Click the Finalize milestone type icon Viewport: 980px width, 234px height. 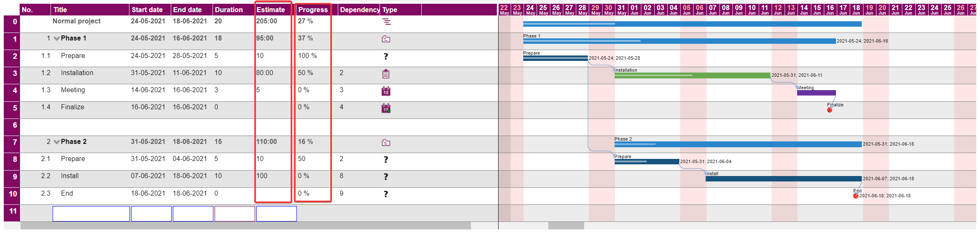point(386,108)
